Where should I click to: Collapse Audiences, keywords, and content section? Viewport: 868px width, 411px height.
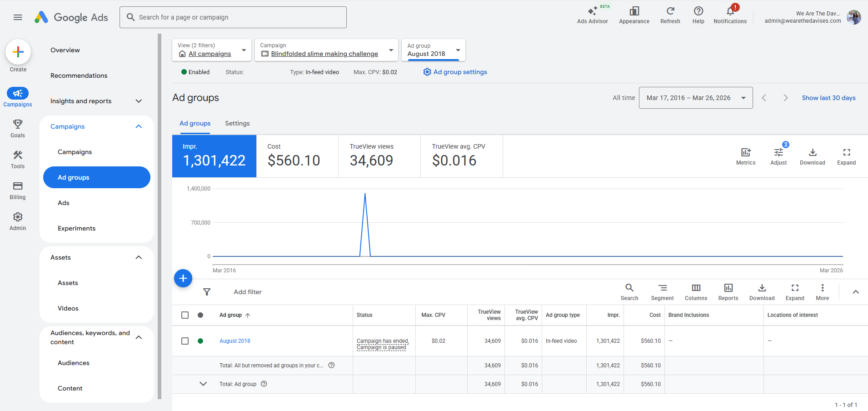pos(139,337)
